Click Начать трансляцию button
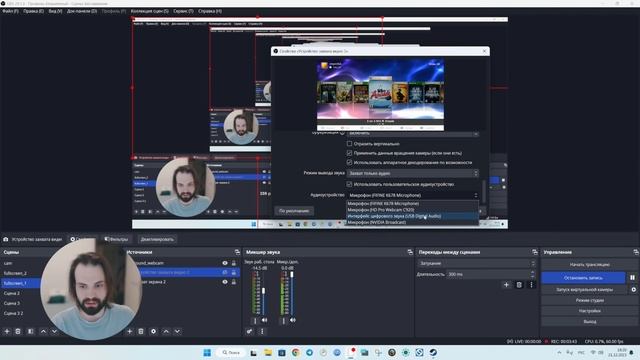 click(589, 265)
